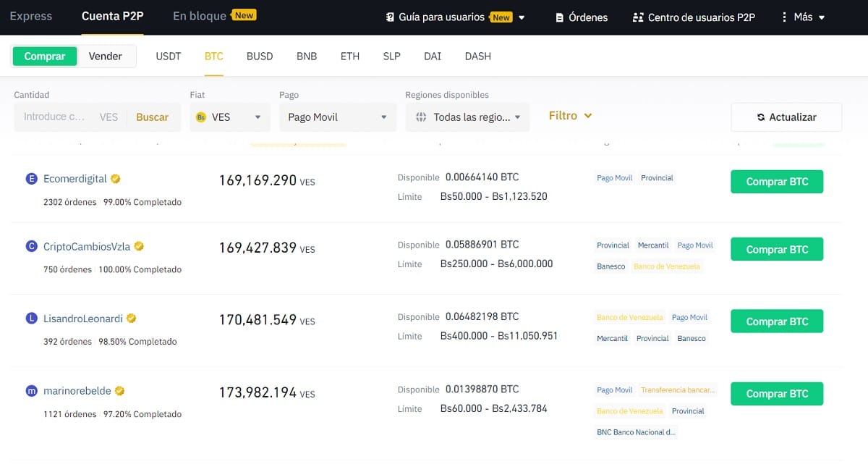Viewport: 868px width, 467px height.
Task: Open the Cuenta P2P tab
Action: tap(112, 16)
